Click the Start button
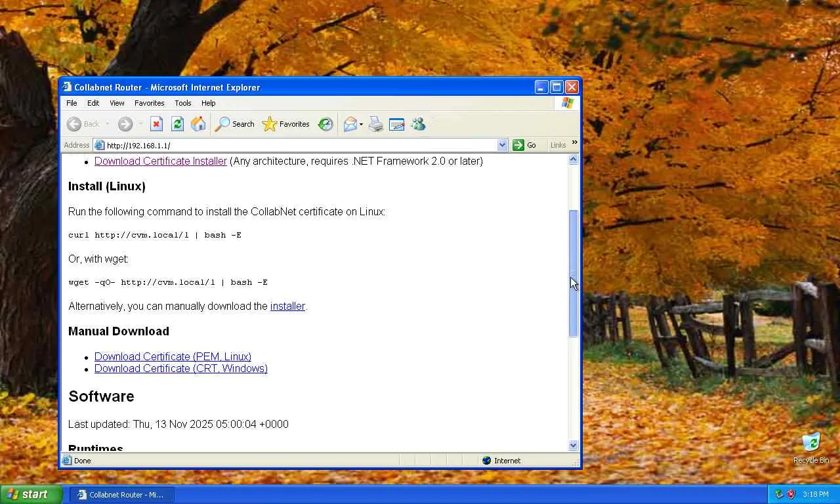The width and height of the screenshot is (840, 504). coord(31,494)
